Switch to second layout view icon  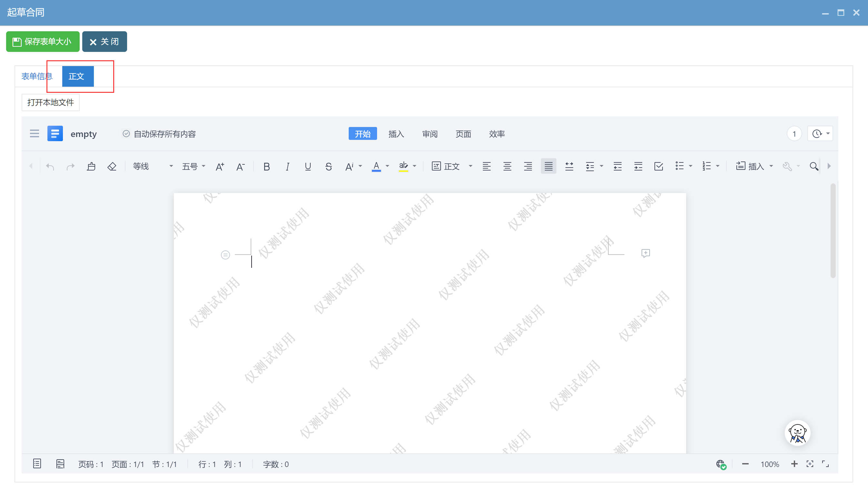tap(60, 464)
